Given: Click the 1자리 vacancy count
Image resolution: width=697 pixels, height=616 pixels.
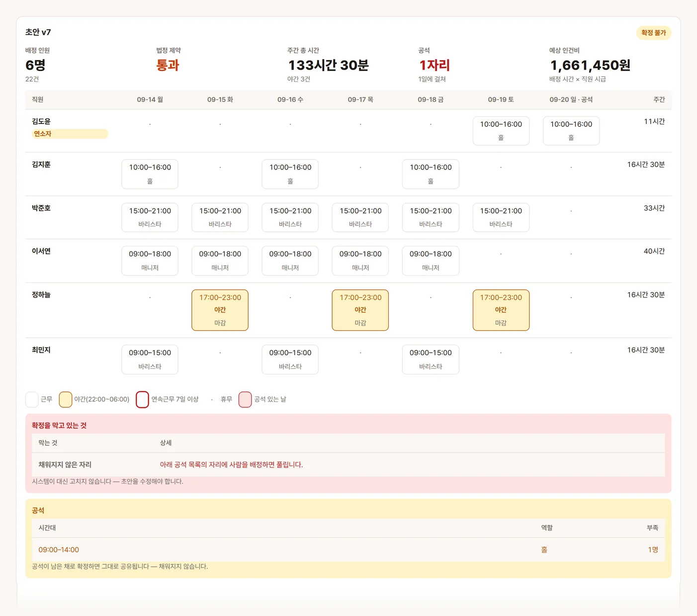Looking at the screenshot, I should coord(435,65).
